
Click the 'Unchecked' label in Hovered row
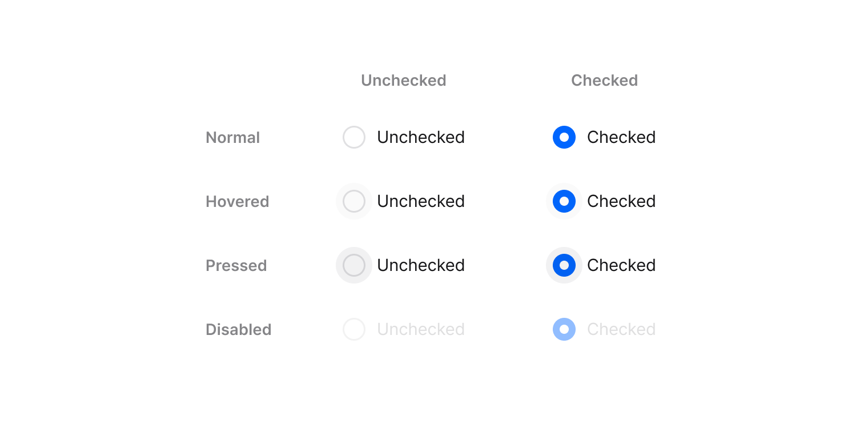coord(421,201)
